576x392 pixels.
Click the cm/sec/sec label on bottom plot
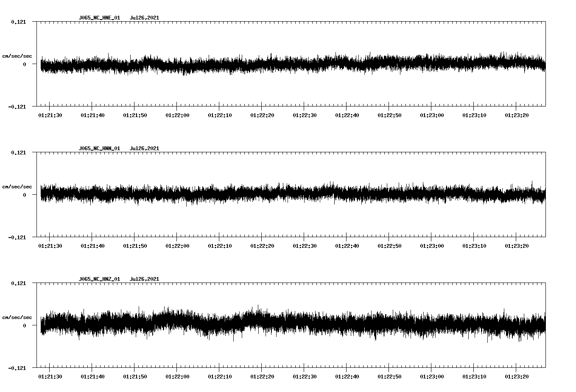pyautogui.click(x=17, y=317)
